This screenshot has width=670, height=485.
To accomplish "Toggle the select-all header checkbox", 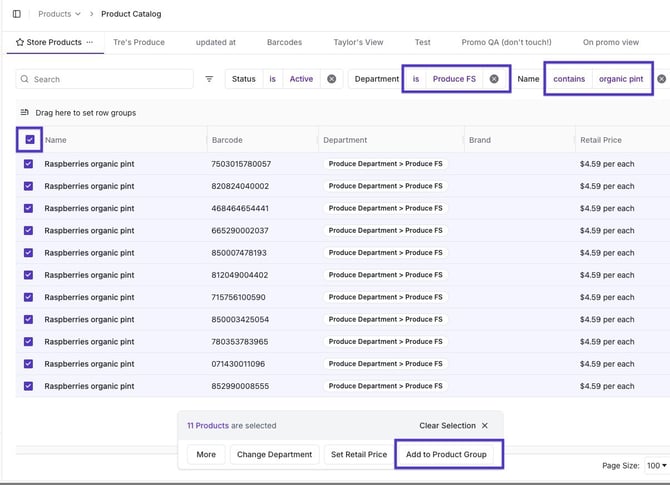I will (x=29, y=140).
